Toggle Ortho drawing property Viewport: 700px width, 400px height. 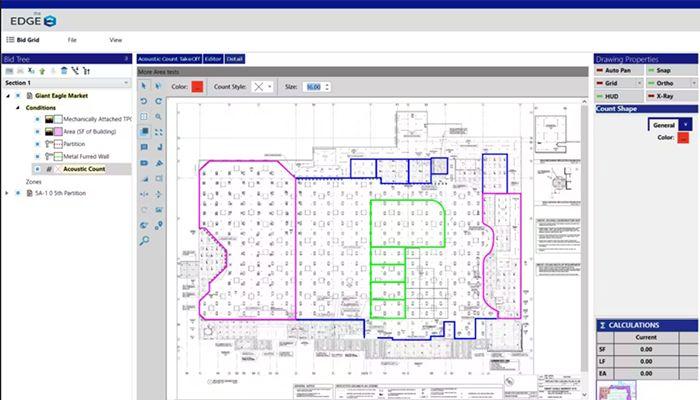(x=668, y=83)
